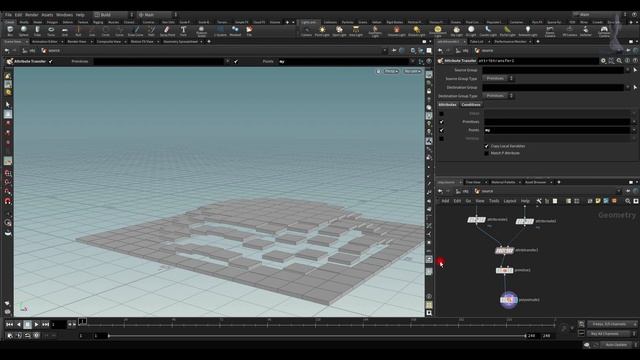The height and width of the screenshot is (360, 640).
Task: Add a Stereo Camera from shelf
Action: click(x=550, y=31)
